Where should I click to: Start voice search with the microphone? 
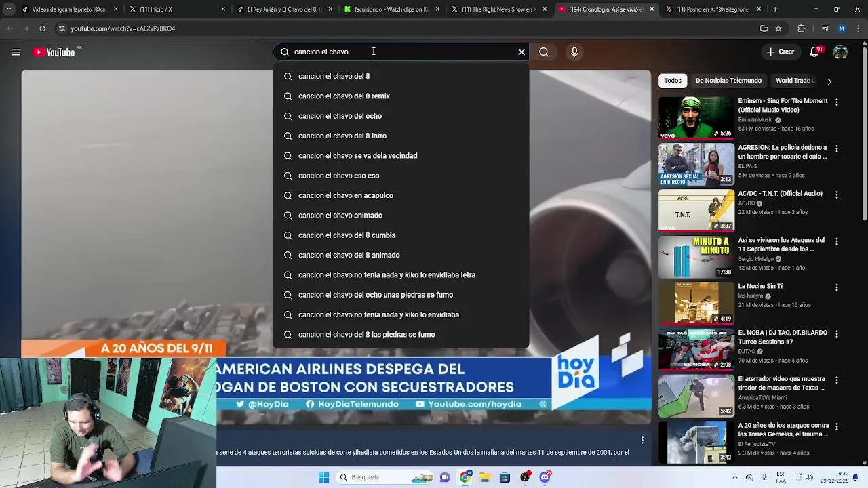click(574, 52)
